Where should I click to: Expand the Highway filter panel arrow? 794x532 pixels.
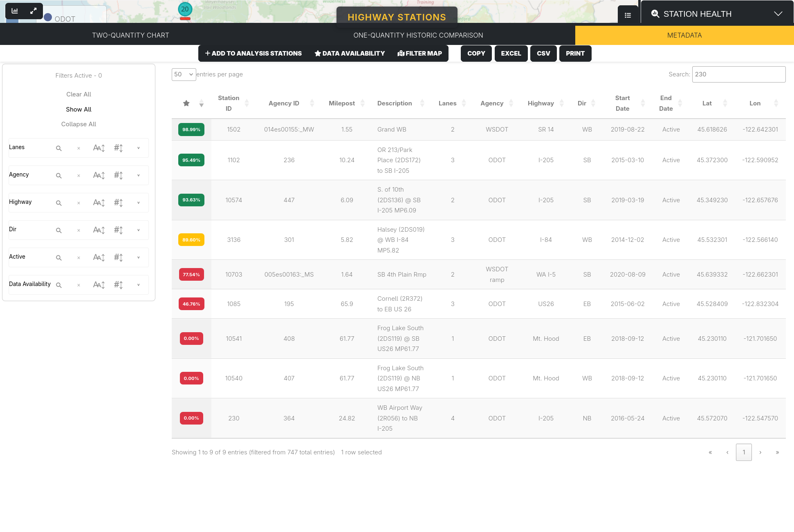tap(139, 203)
